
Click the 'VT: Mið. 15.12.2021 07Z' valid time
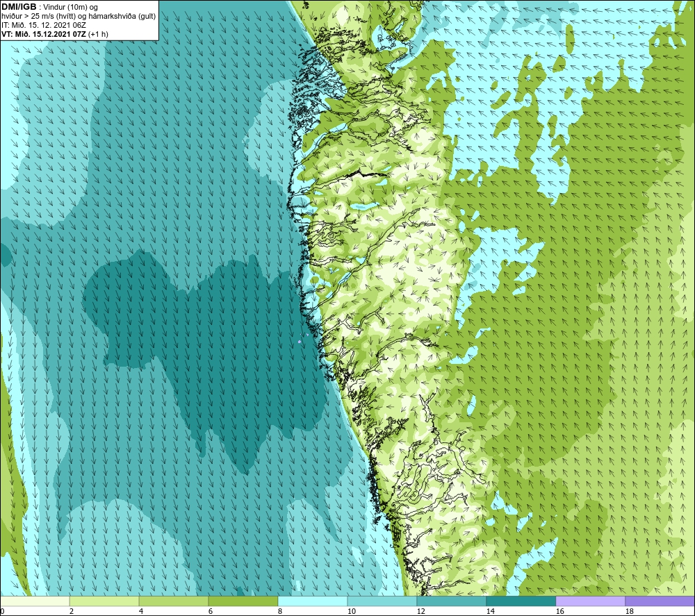tap(43, 34)
